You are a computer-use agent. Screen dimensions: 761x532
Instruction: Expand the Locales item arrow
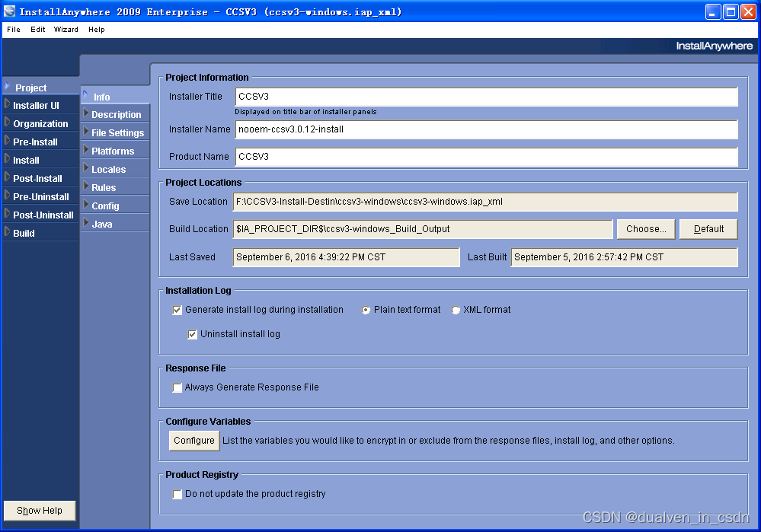pyautogui.click(x=88, y=169)
